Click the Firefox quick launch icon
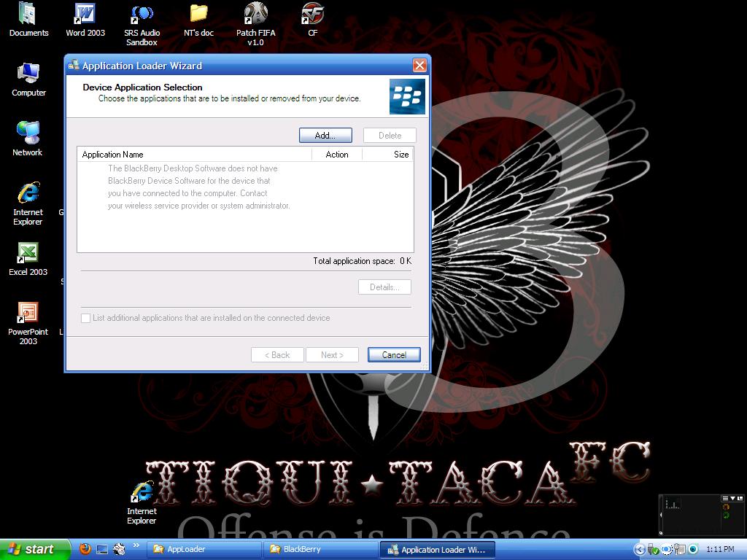Viewport: 747px width, 560px height. pos(85,549)
